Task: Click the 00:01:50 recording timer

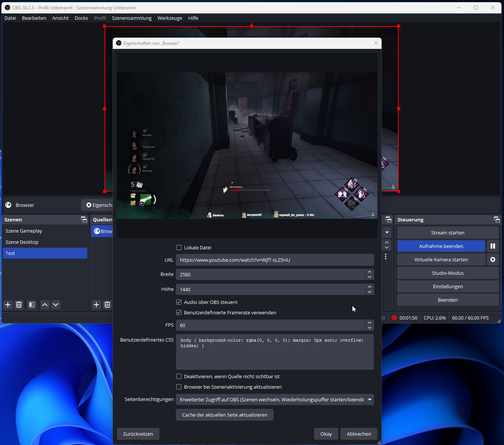Action: (x=408, y=318)
